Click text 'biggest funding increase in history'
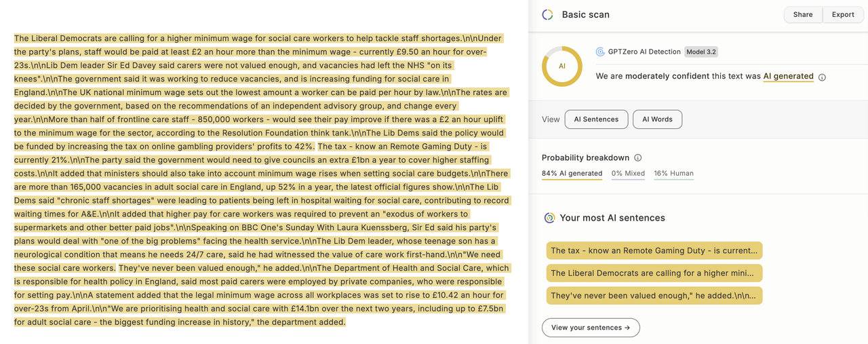Viewport: 868px width, 344px height. (182, 323)
